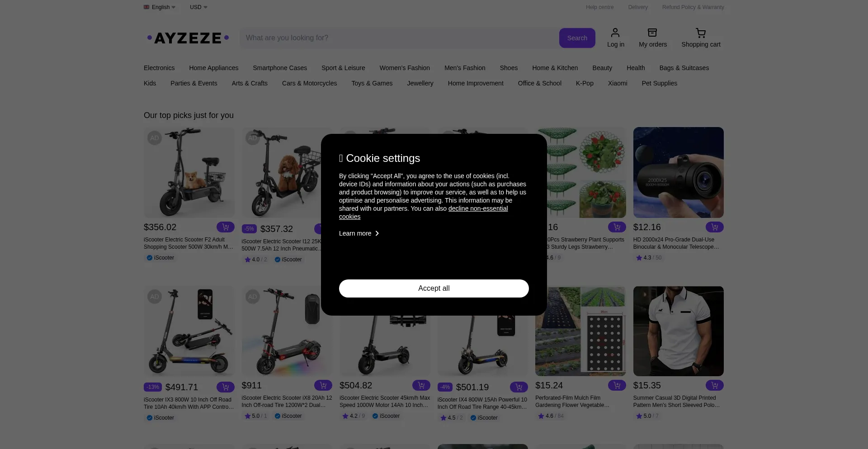868x449 pixels.
Task: Click $357.32 price of iScooter I12
Action: coord(277,229)
